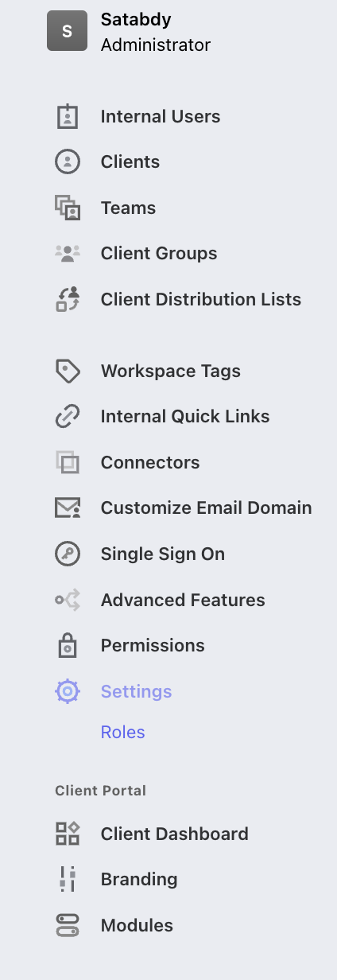
Task: Open Advanced Features menu item
Action: point(183,600)
